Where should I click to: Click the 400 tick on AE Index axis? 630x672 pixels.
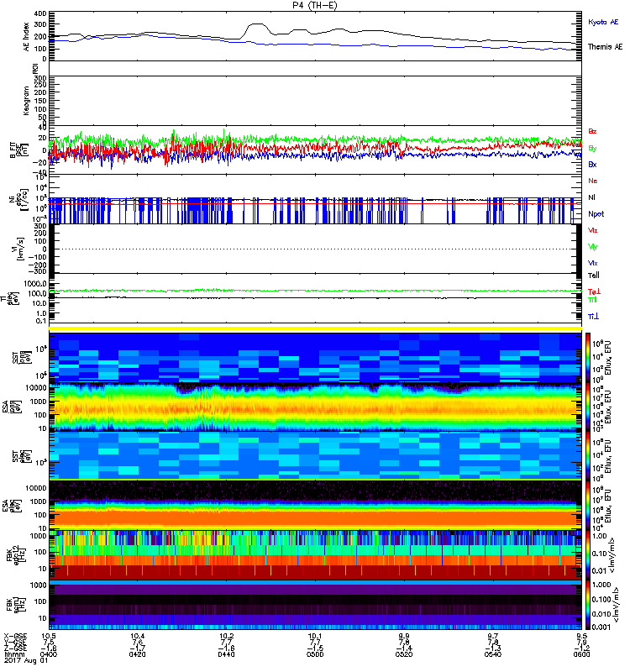40,13
